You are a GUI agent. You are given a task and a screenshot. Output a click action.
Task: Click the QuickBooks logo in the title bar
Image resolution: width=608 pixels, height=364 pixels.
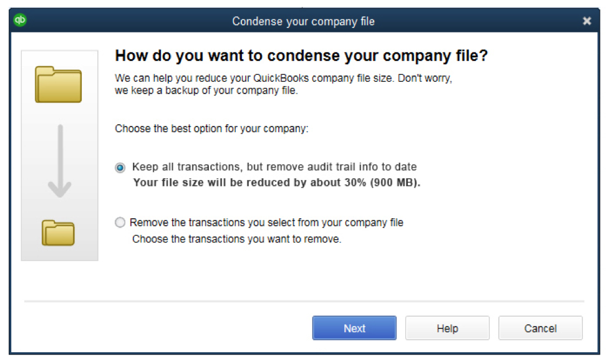point(20,21)
